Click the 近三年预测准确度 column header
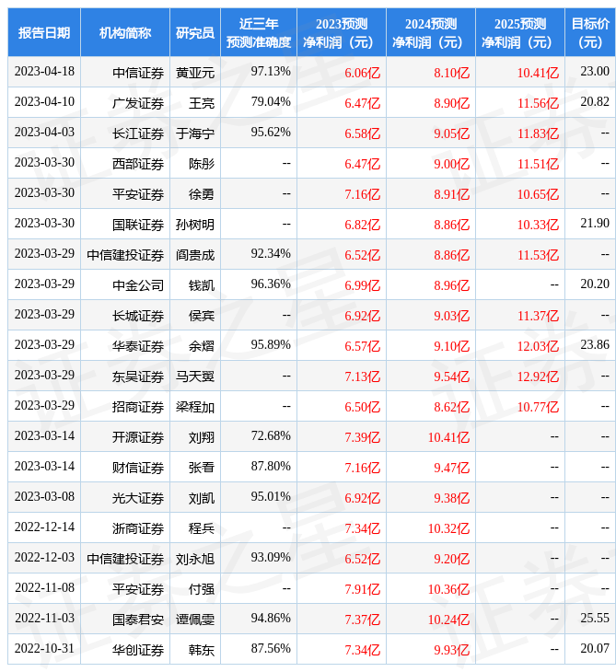616x672 pixels. (x=259, y=32)
